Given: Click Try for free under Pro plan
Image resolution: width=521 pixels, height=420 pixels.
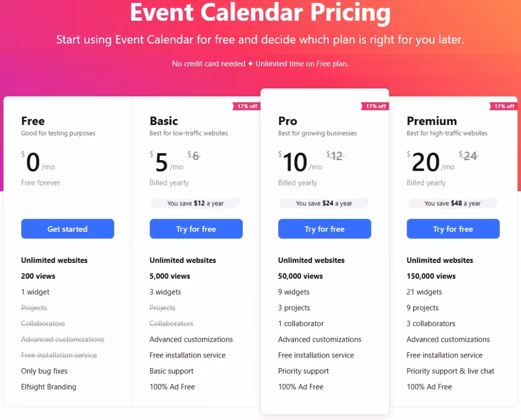Looking at the screenshot, I should coord(324,229).
